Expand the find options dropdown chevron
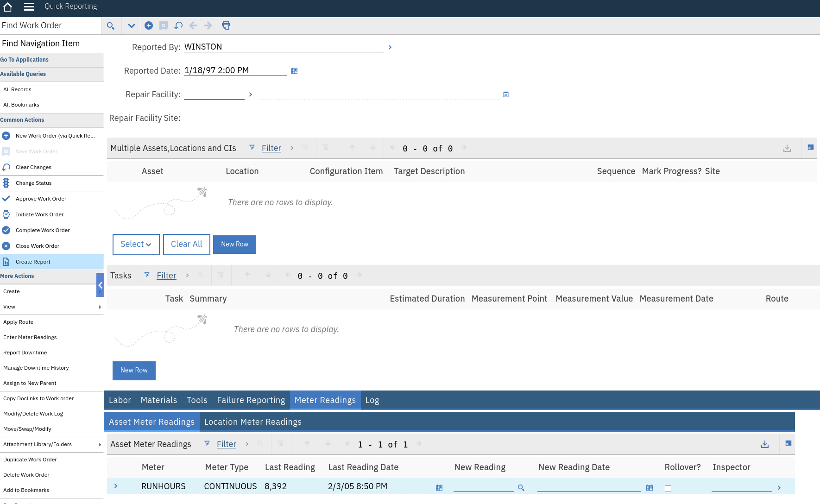The image size is (820, 504). [132, 26]
